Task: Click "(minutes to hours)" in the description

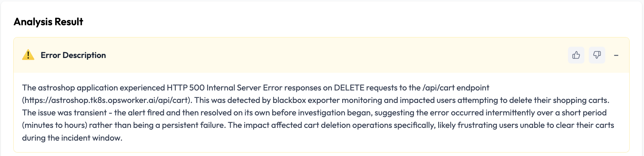Action: (54, 125)
